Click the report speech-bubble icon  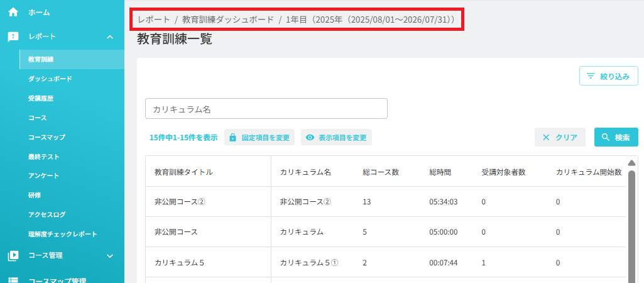pyautogui.click(x=13, y=36)
